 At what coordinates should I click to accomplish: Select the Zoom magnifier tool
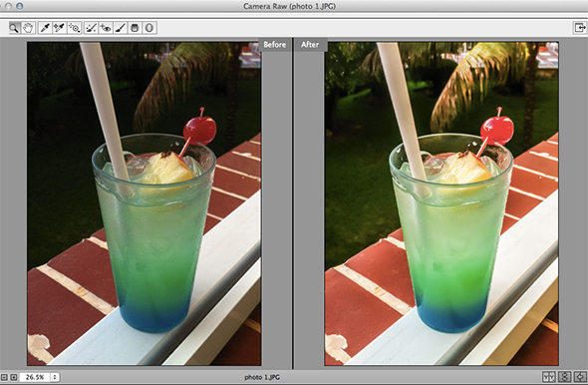(x=14, y=28)
